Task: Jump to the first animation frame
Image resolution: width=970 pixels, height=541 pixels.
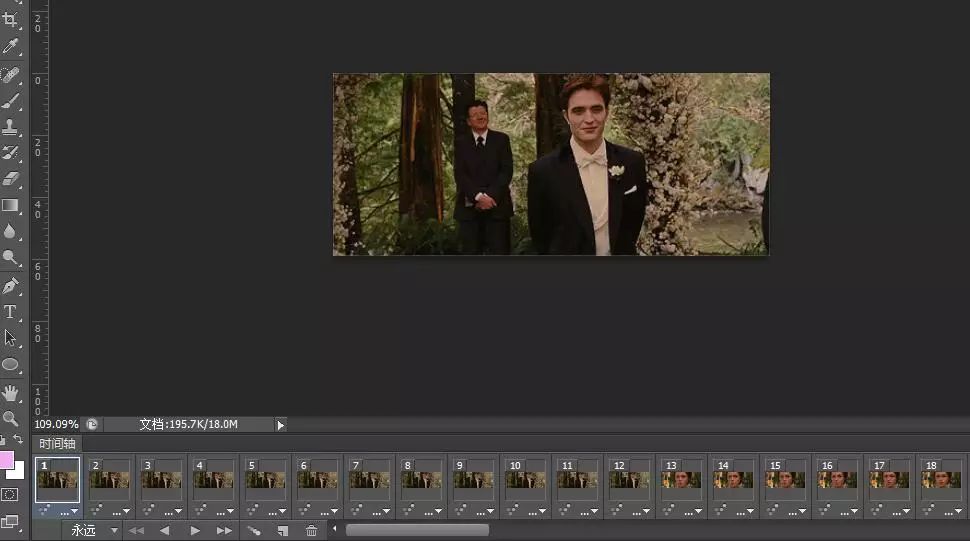Action: coord(136,530)
